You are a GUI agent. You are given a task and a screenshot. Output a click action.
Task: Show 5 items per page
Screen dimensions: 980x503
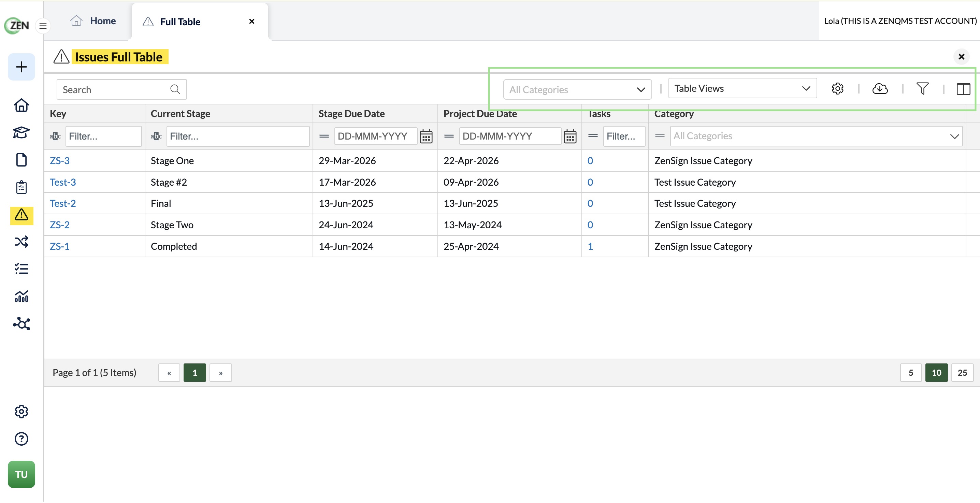click(910, 373)
